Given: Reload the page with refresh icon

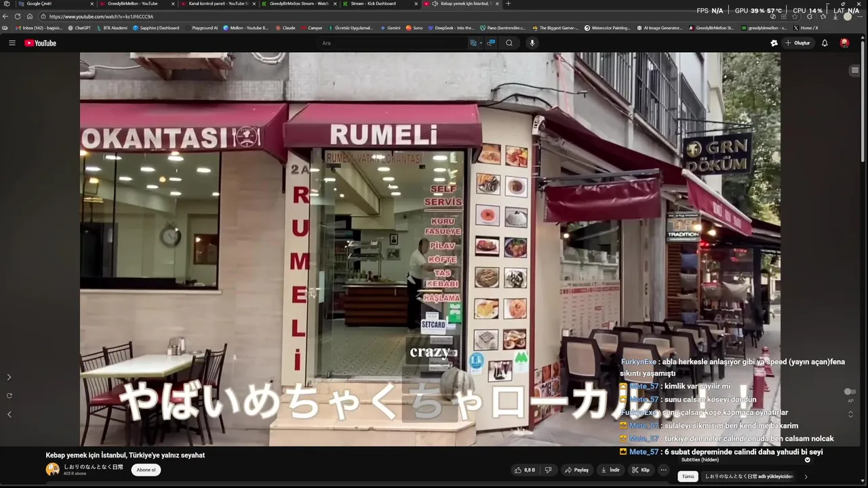Looking at the screenshot, I should 18,16.
